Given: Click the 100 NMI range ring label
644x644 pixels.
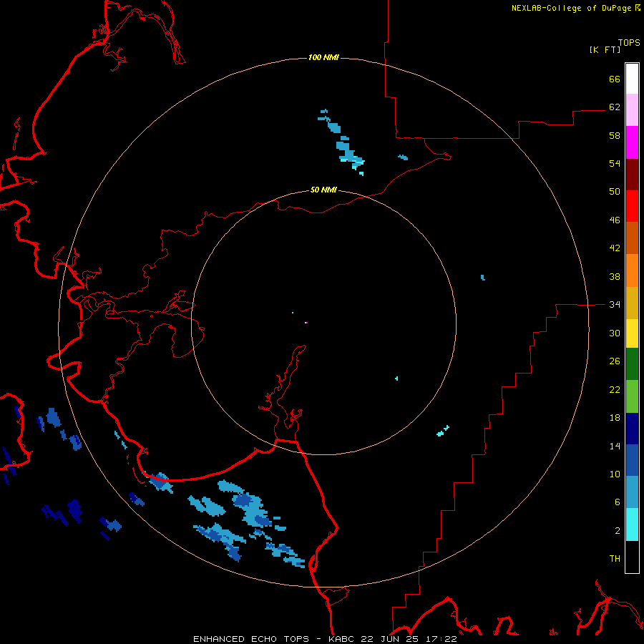Looking at the screenshot, I should pos(323,57).
